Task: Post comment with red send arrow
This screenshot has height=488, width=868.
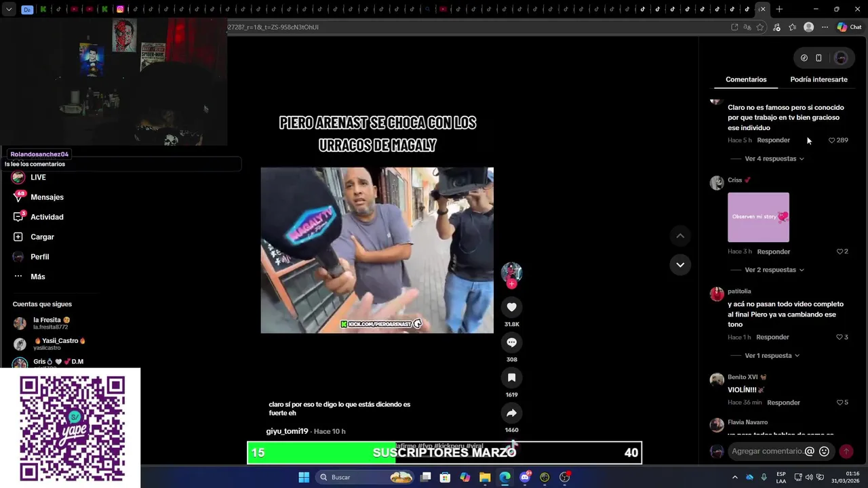Action: (846, 451)
